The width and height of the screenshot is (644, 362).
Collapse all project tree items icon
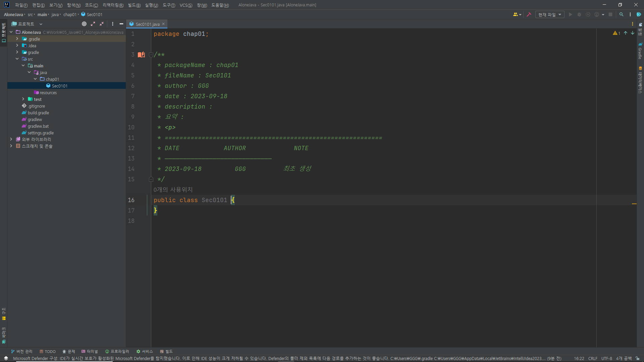(x=102, y=24)
